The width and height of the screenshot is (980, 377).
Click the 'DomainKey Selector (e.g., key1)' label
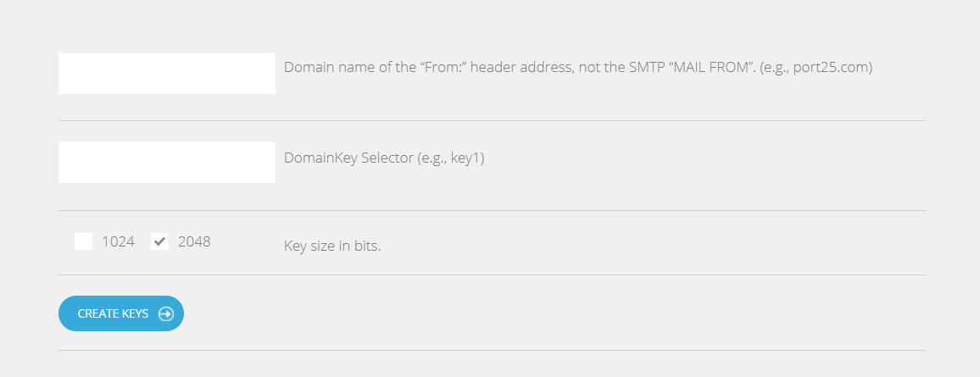(384, 158)
